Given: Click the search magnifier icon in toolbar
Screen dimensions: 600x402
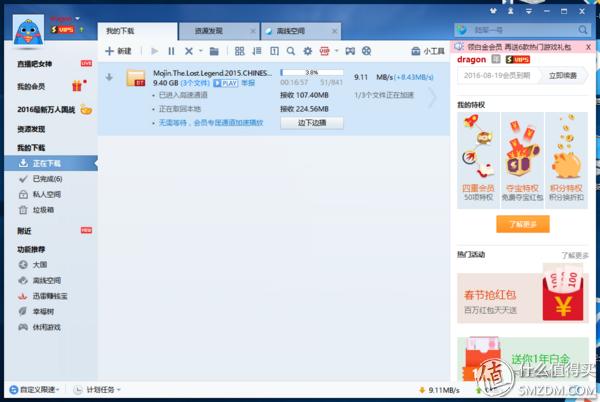Looking at the screenshot, I should pos(291,51).
